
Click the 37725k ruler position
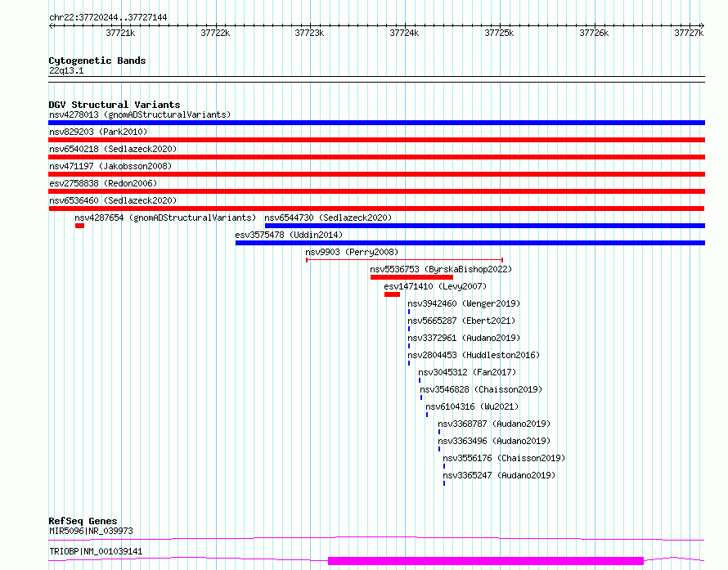[x=499, y=33]
